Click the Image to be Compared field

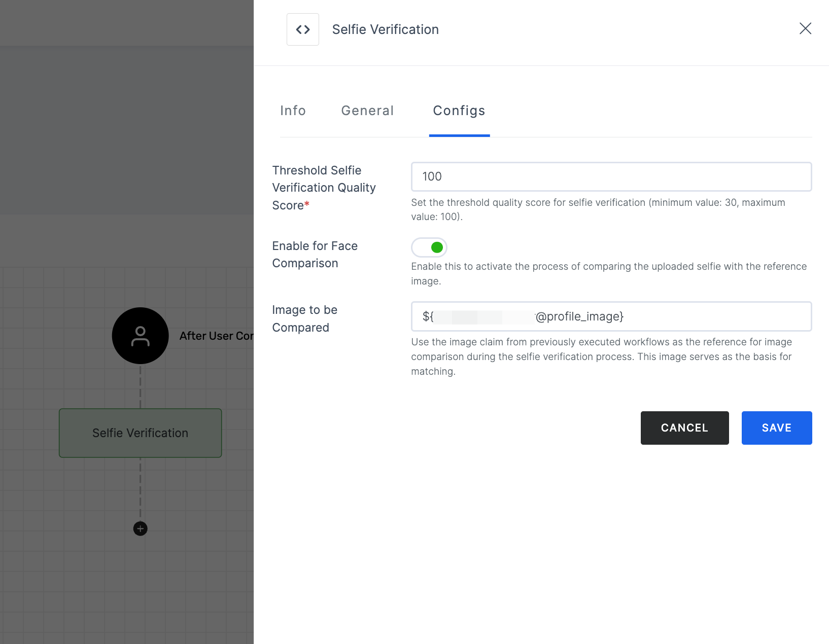click(611, 316)
